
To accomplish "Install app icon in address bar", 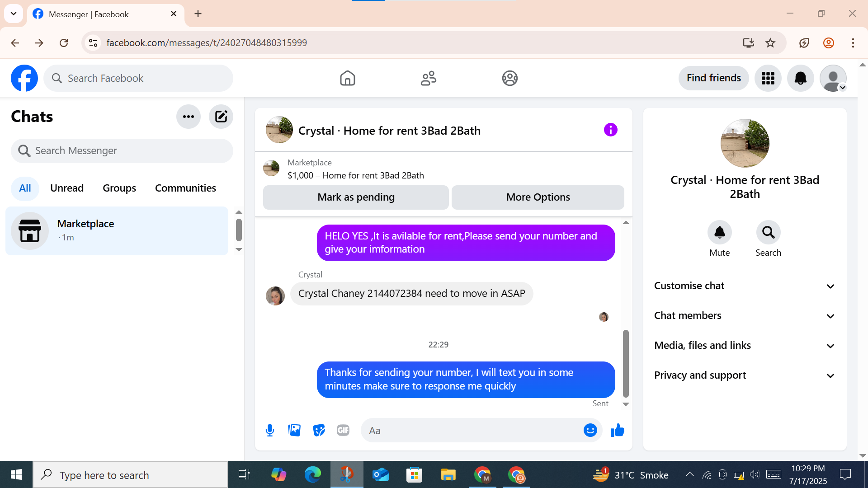I will (748, 43).
